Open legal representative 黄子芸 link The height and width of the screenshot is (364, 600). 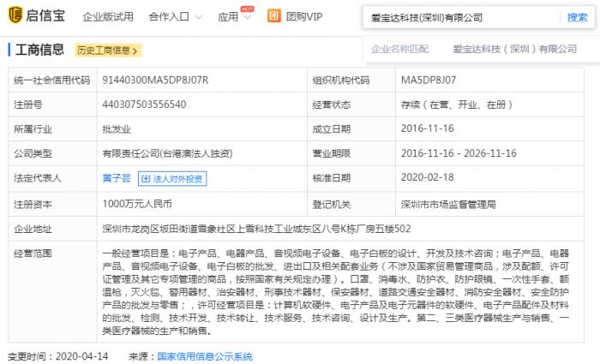[x=117, y=179]
